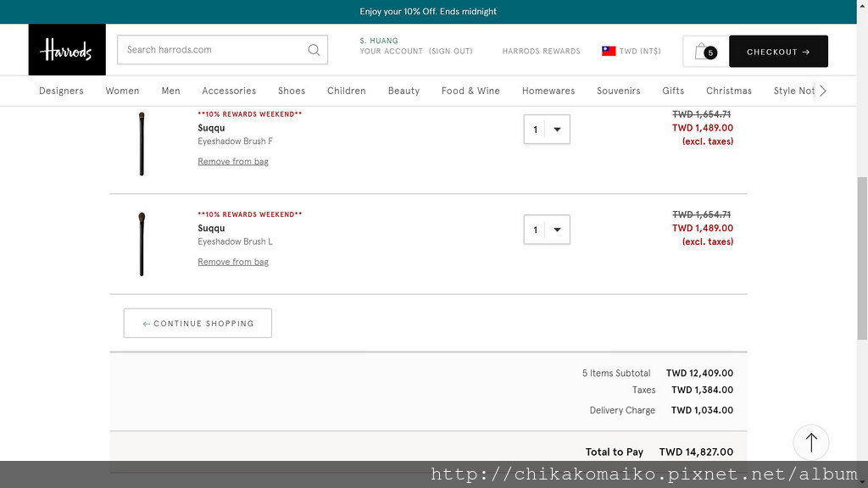Expand more navigation categories with right chevron
This screenshot has width=868, height=488.
[x=822, y=91]
